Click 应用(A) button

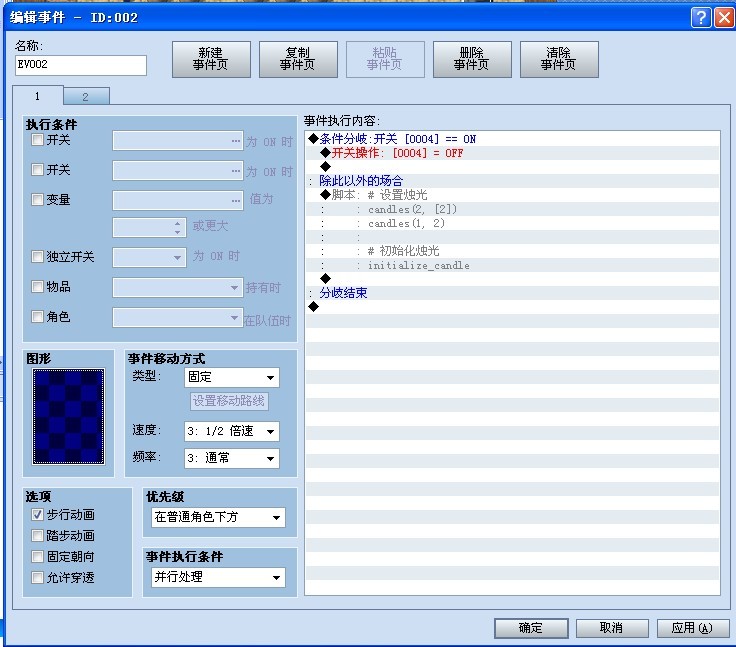[x=693, y=628]
